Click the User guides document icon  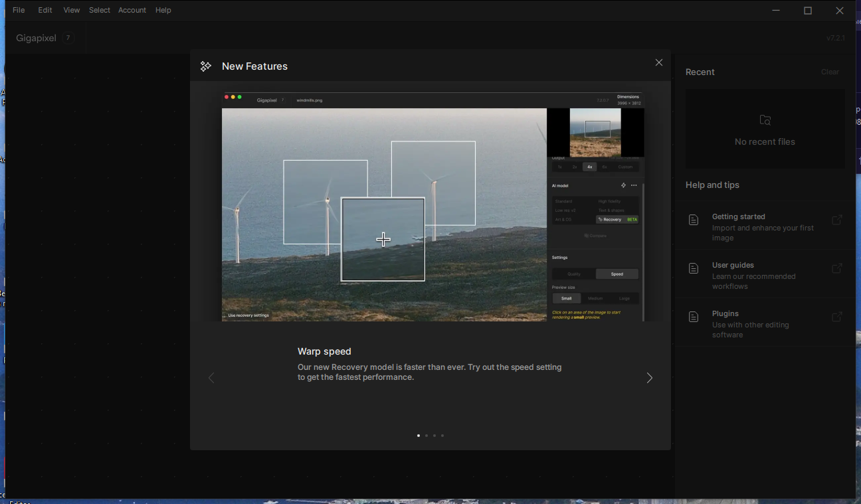[694, 268]
